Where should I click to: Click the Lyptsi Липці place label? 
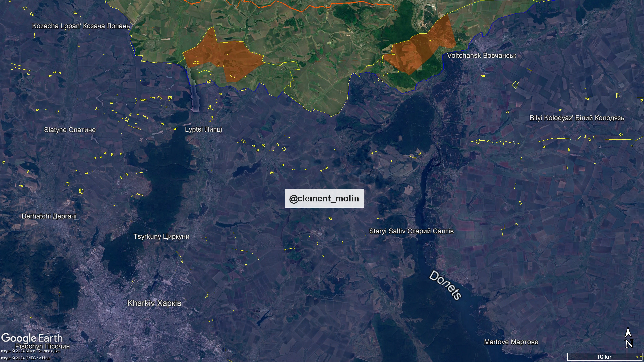pyautogui.click(x=203, y=129)
